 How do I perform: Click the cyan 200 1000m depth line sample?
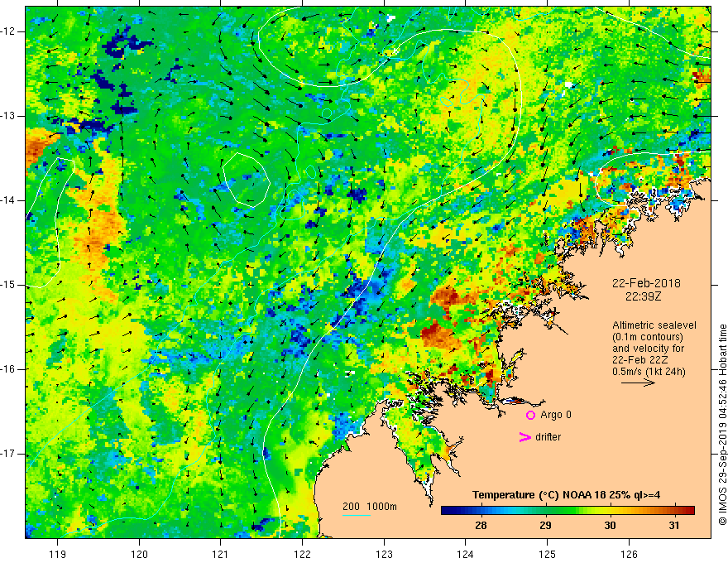356,515
